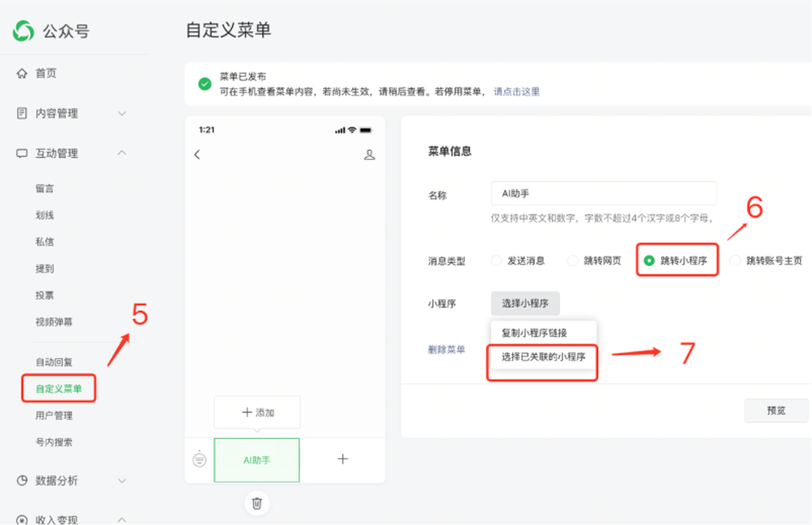Click the 删除菜单 link
This screenshot has width=812, height=525.
pyautogui.click(x=446, y=349)
